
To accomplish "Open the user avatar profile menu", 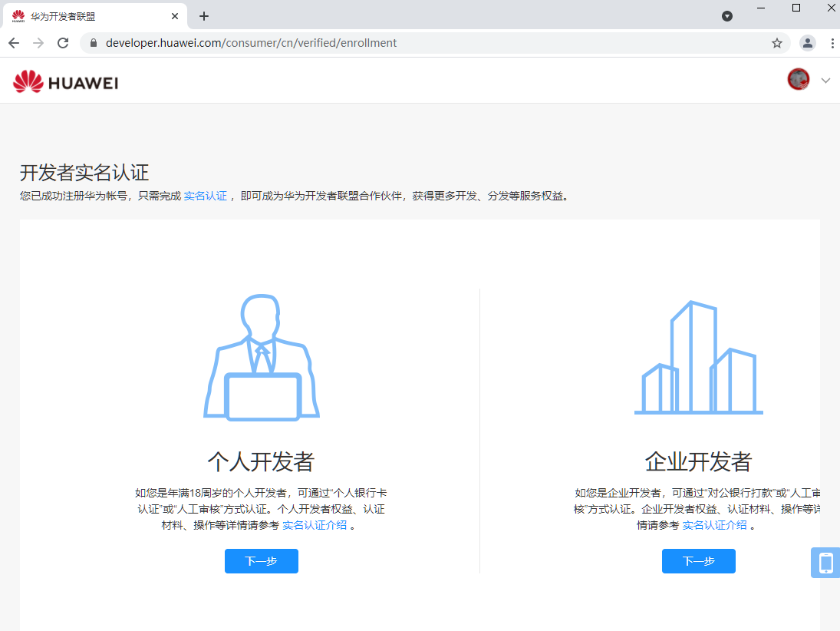I will click(799, 79).
